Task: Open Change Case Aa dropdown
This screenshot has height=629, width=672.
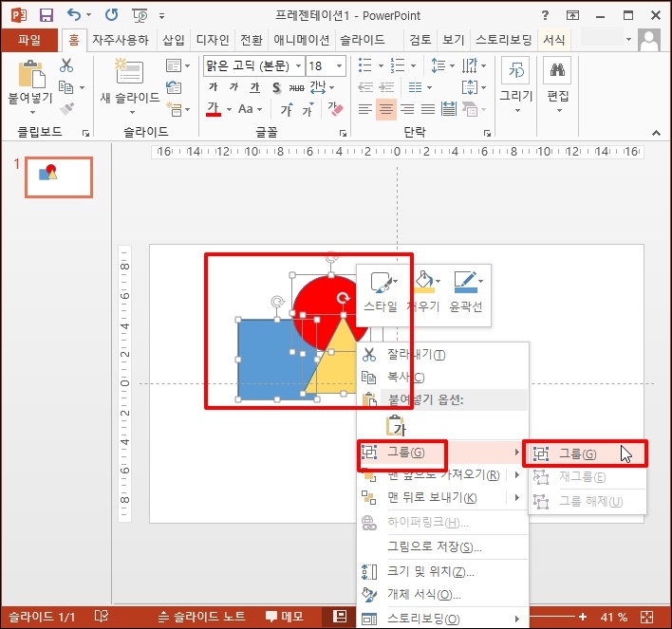Action: (250, 109)
